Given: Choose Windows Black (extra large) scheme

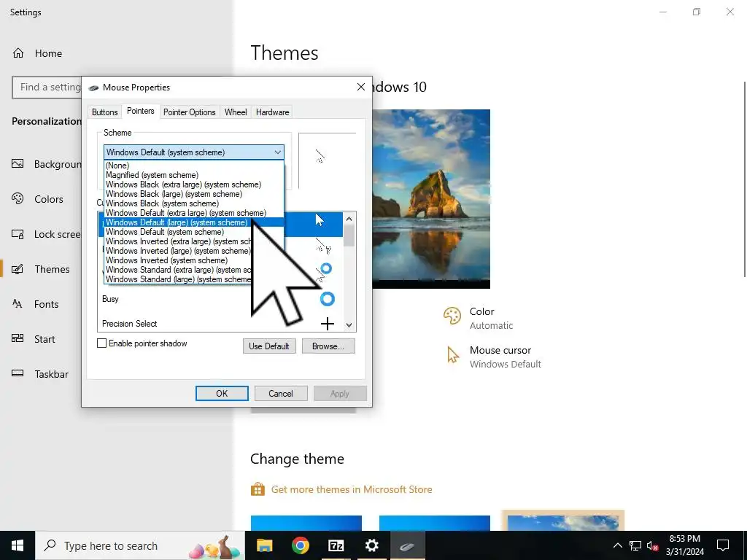Looking at the screenshot, I should coord(194,184).
